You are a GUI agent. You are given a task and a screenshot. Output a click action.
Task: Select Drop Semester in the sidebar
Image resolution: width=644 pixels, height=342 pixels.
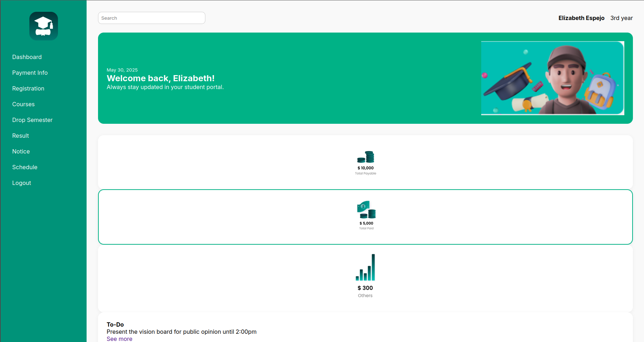(x=32, y=120)
